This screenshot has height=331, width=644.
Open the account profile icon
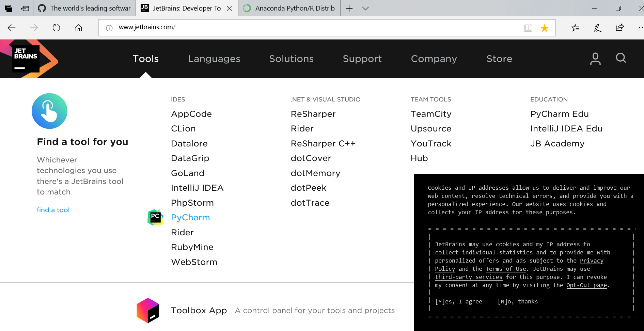(x=595, y=59)
